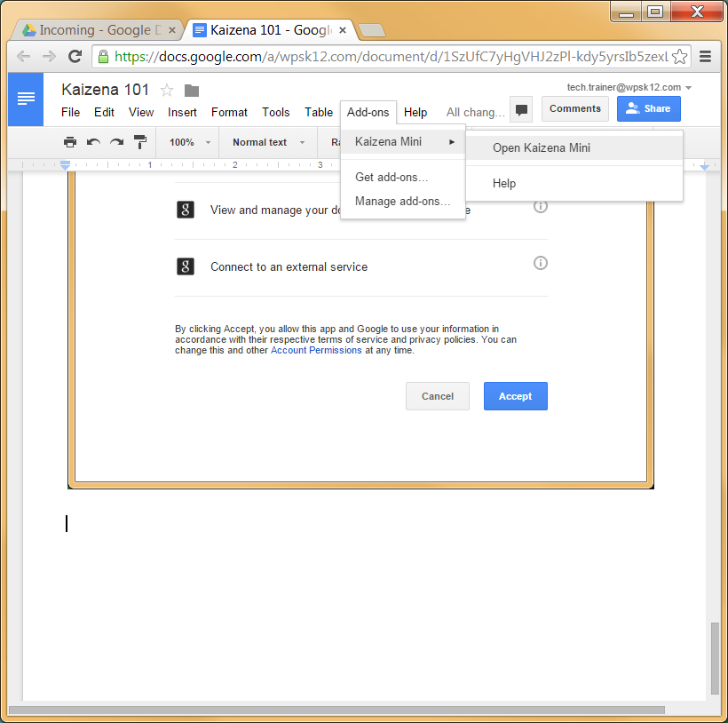Click the Cancel button
This screenshot has height=723, width=728.
(438, 396)
